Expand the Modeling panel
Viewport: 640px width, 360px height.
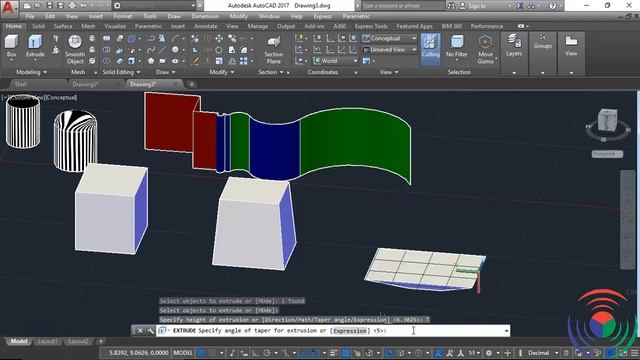coord(31,72)
